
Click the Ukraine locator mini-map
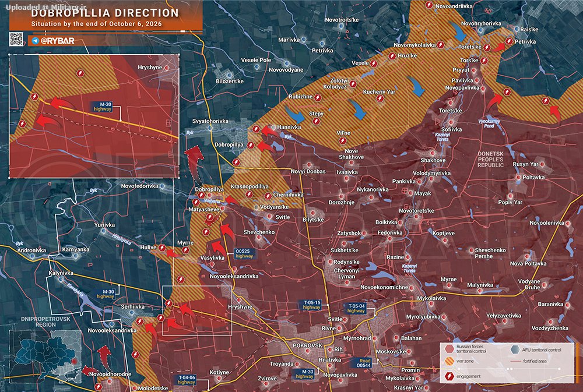coord(45,356)
